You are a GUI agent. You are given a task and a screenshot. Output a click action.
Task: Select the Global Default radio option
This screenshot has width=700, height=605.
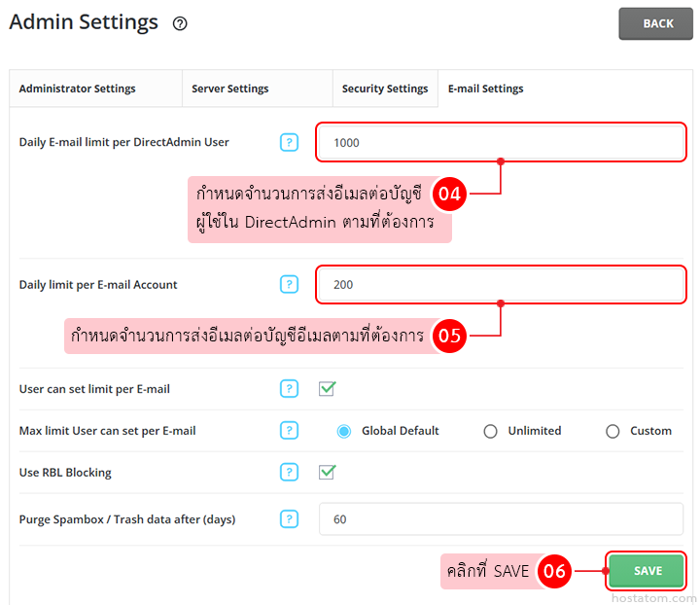pyautogui.click(x=344, y=431)
